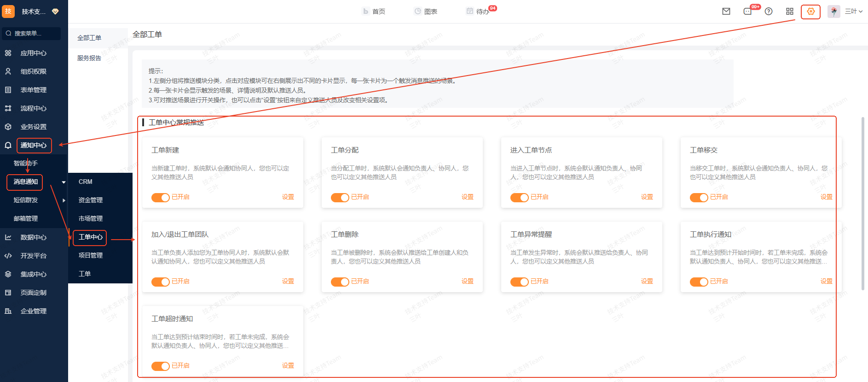This screenshot has width=868, height=382.
Task: Click the mail envelope icon in header
Action: (726, 12)
